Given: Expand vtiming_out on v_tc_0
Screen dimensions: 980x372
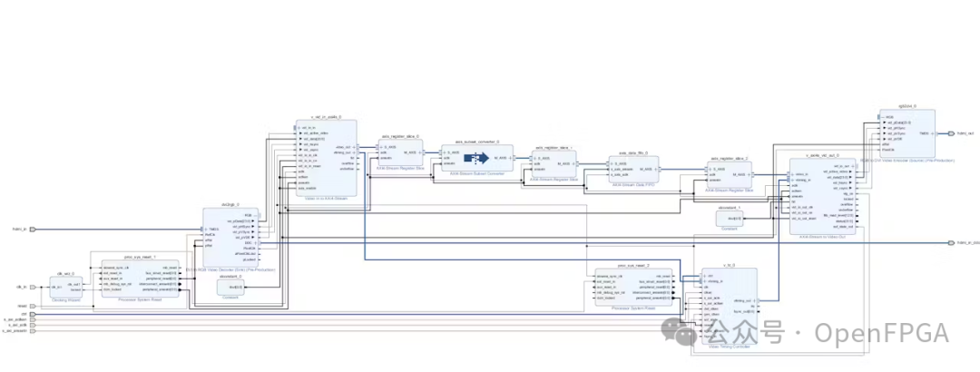Looking at the screenshot, I should click(x=755, y=300).
